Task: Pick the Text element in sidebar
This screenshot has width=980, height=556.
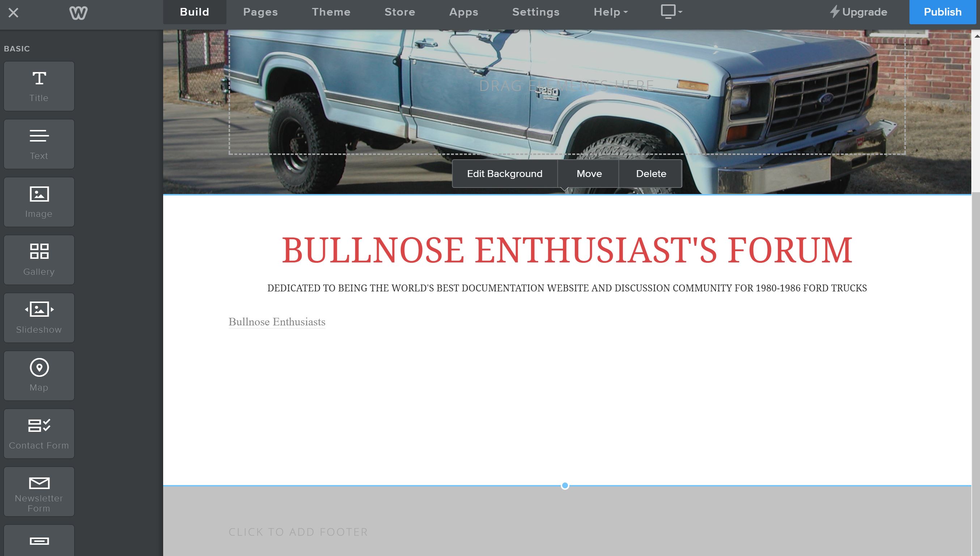Action: pyautogui.click(x=39, y=144)
